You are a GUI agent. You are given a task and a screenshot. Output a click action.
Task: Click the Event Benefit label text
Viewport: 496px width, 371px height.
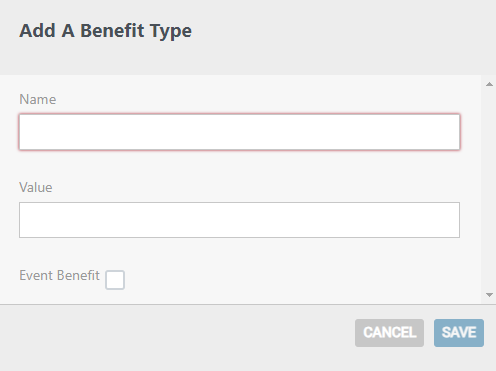click(x=59, y=275)
